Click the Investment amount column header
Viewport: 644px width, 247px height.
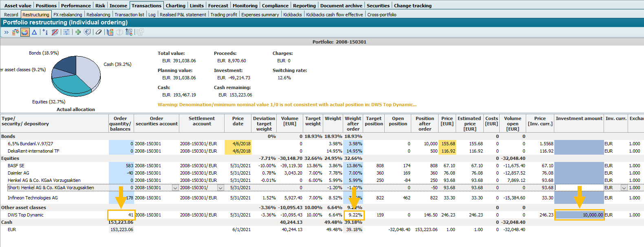click(579, 119)
